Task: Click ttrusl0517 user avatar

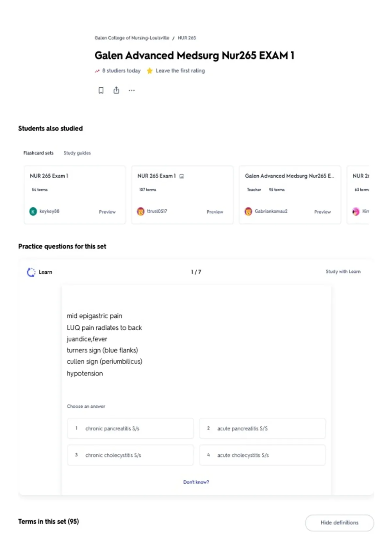Action: pos(140,212)
